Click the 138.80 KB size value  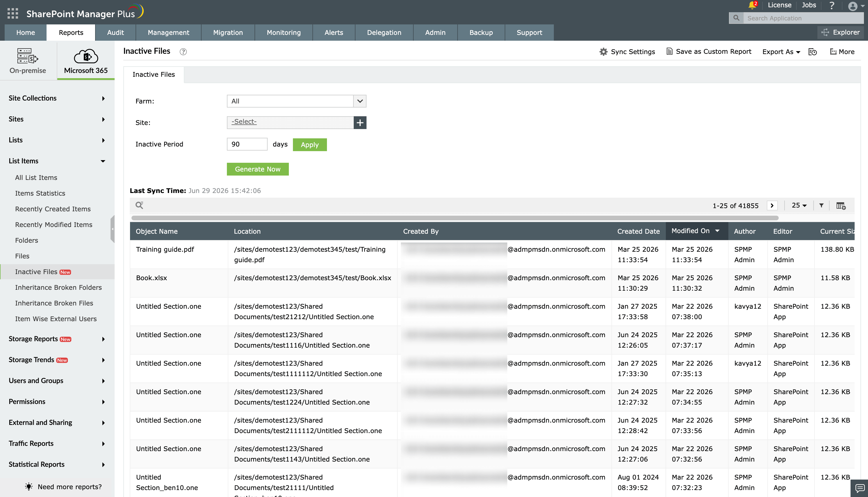[x=837, y=250]
